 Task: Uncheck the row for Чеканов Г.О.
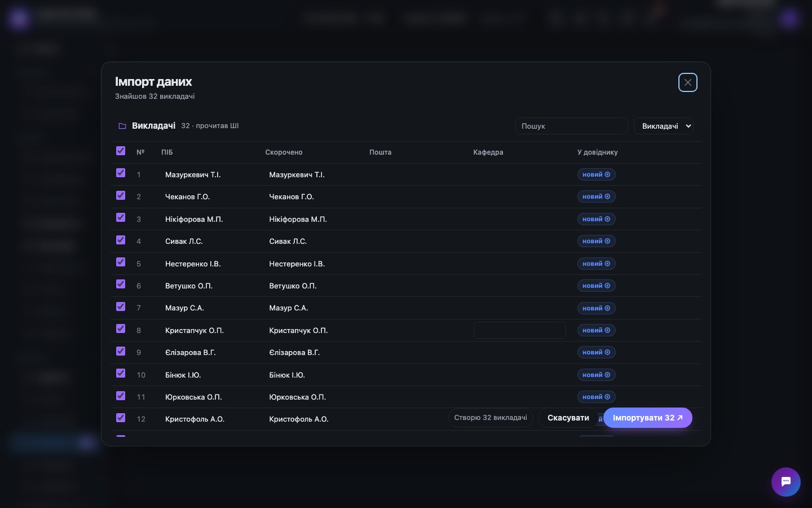pos(121,195)
